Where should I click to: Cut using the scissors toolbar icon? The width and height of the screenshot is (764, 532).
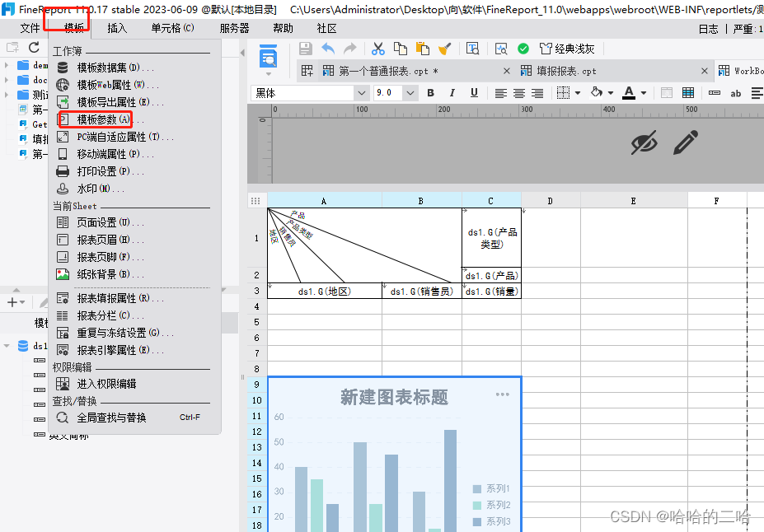coord(378,49)
